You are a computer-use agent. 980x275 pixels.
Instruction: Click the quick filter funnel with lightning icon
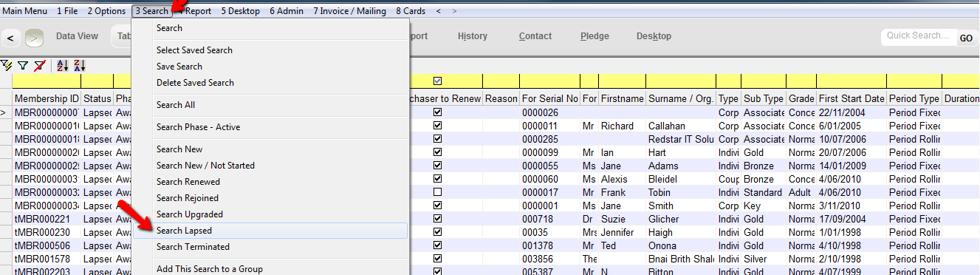(7, 66)
